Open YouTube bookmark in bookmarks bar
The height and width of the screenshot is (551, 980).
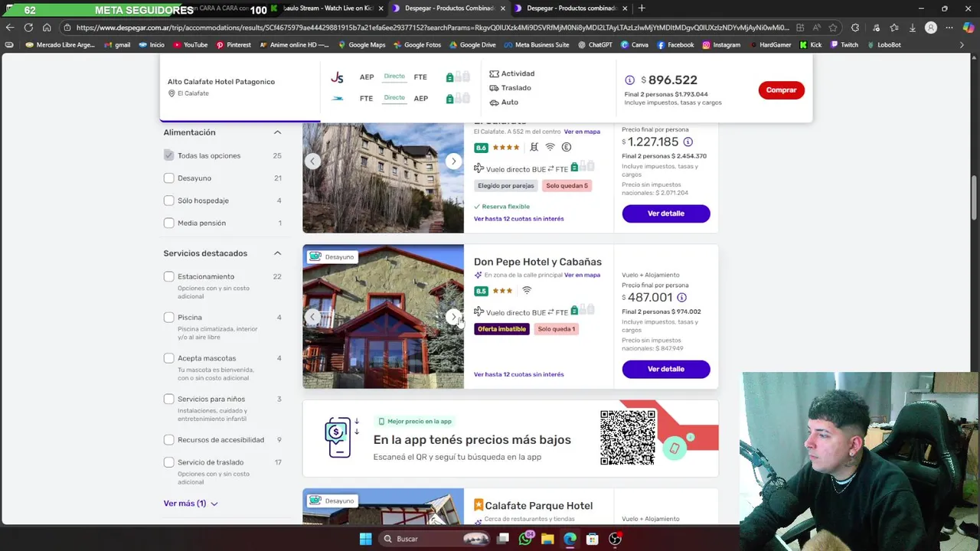[x=191, y=45]
